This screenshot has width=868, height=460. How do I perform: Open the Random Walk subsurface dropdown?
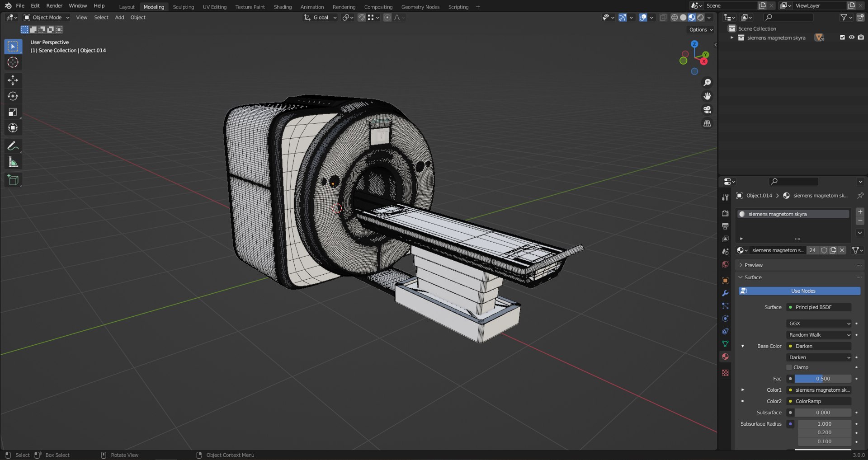pos(819,335)
